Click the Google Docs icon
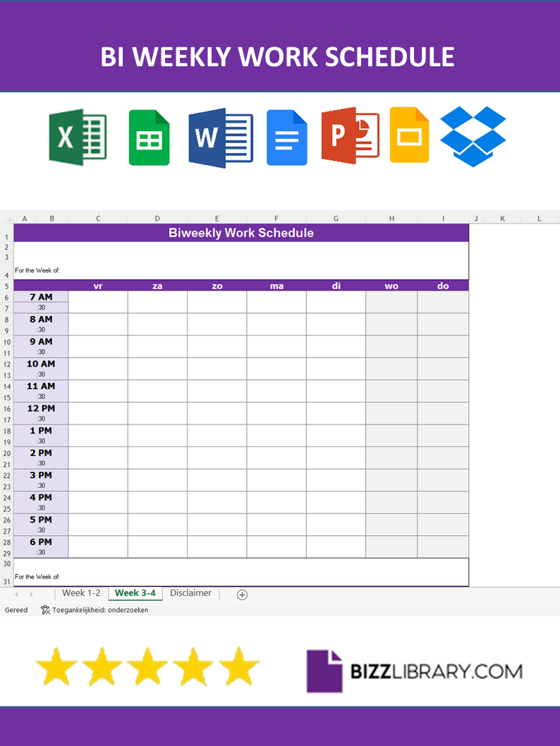Image resolution: width=560 pixels, height=746 pixels. (x=287, y=137)
